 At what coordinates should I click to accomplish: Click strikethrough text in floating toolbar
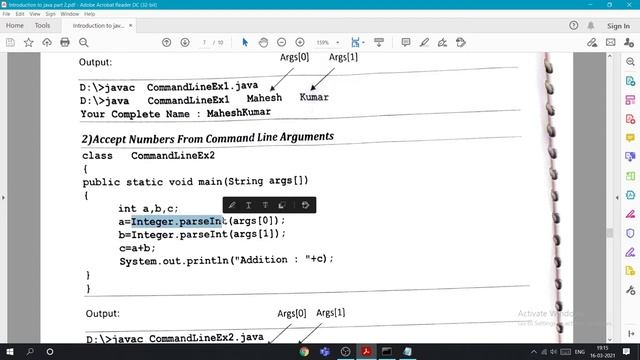click(x=265, y=205)
